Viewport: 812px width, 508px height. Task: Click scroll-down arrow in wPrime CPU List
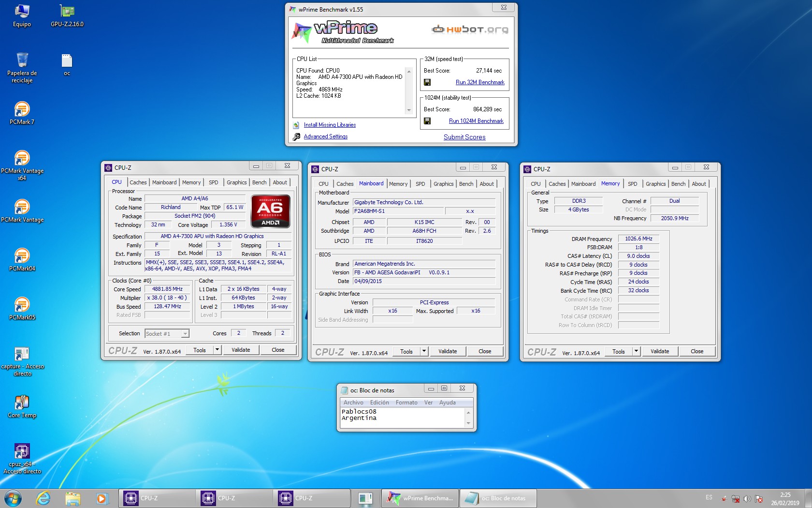click(x=409, y=110)
